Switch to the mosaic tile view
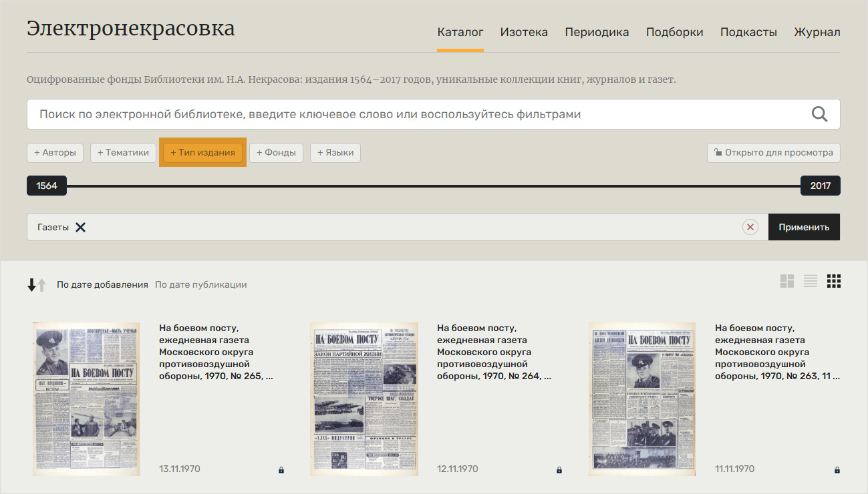This screenshot has height=494, width=868. (787, 282)
